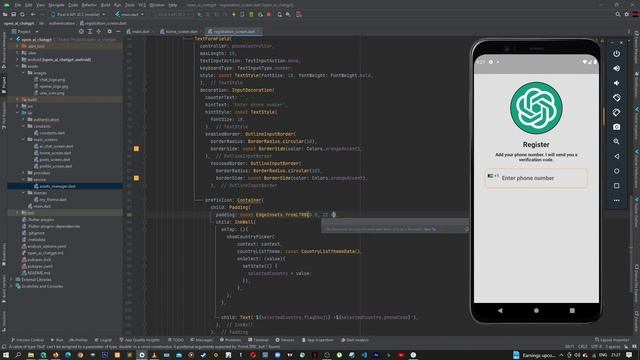Click emulator toolbar Overview square icon
640x360 pixels.
pos(616,186)
